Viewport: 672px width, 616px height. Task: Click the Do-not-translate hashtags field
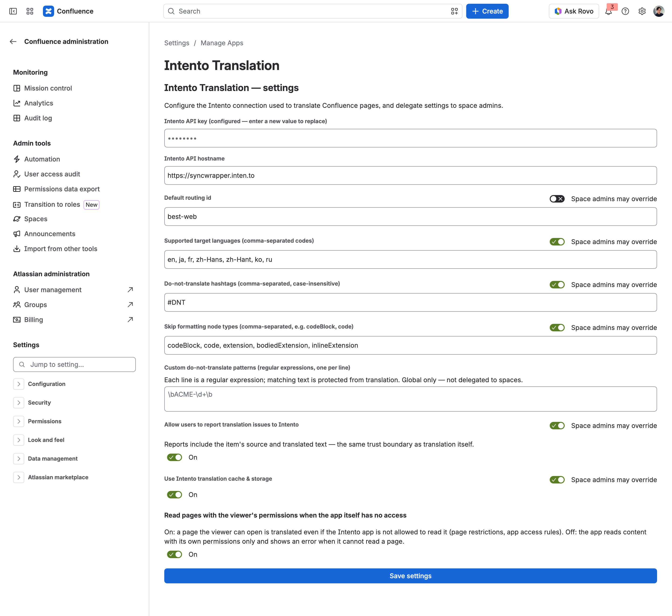410,303
